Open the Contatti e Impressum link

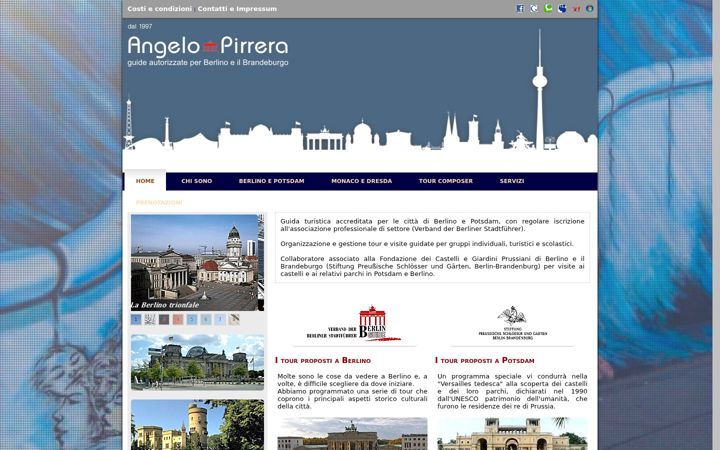[237, 9]
